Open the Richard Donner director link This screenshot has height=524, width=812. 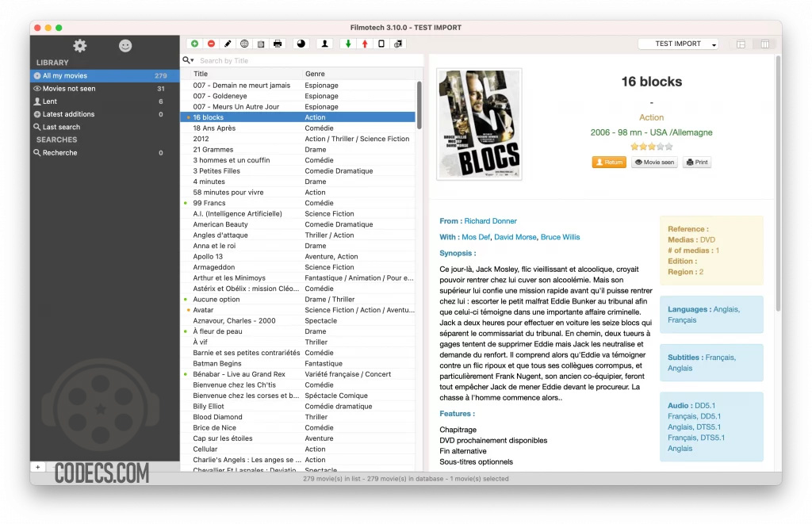(x=490, y=221)
